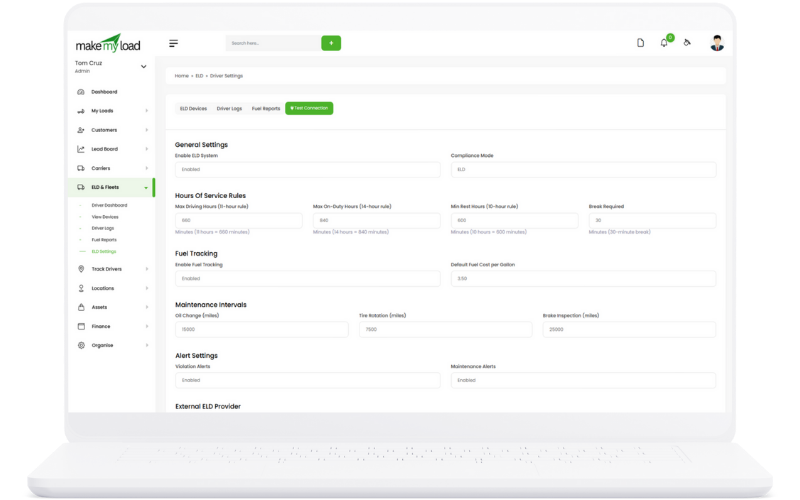Click the Assets sidebar icon

click(81, 307)
